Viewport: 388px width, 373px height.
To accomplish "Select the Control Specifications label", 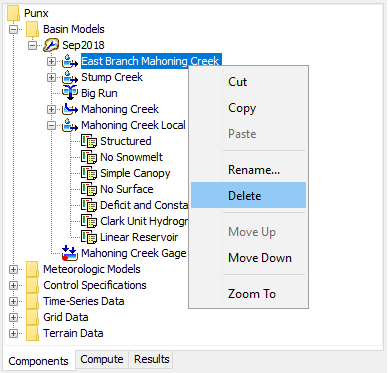I will point(95,285).
